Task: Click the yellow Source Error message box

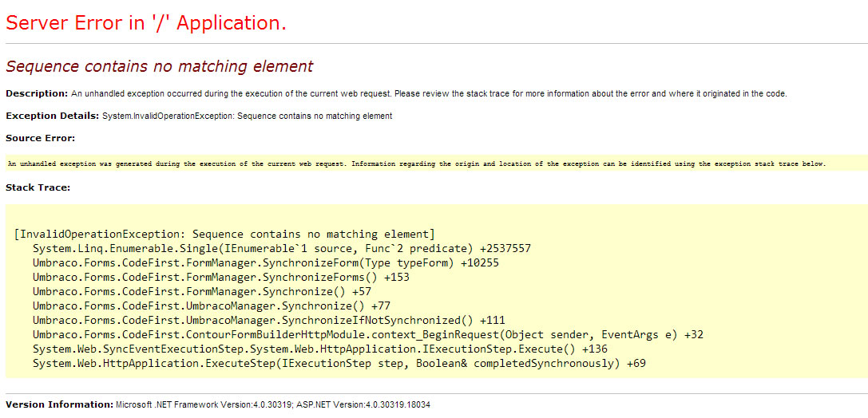Action: point(416,164)
